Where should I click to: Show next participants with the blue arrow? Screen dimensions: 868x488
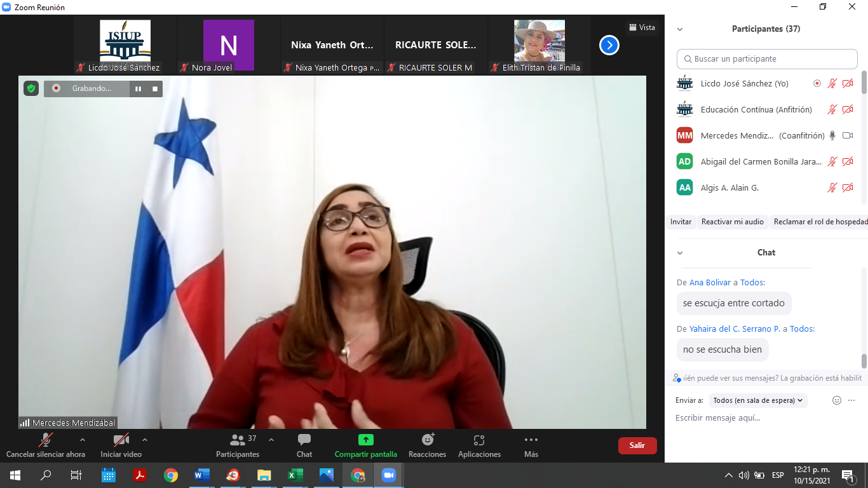click(609, 45)
